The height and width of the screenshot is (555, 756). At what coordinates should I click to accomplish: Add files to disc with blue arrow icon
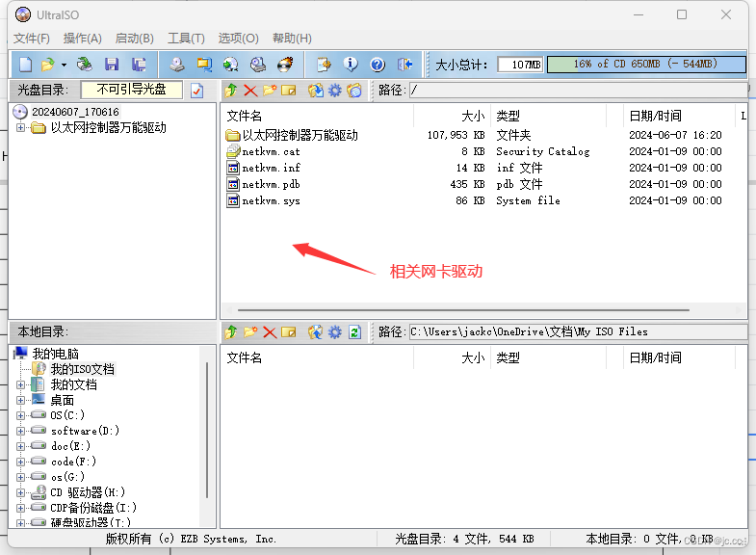pyautogui.click(x=316, y=331)
